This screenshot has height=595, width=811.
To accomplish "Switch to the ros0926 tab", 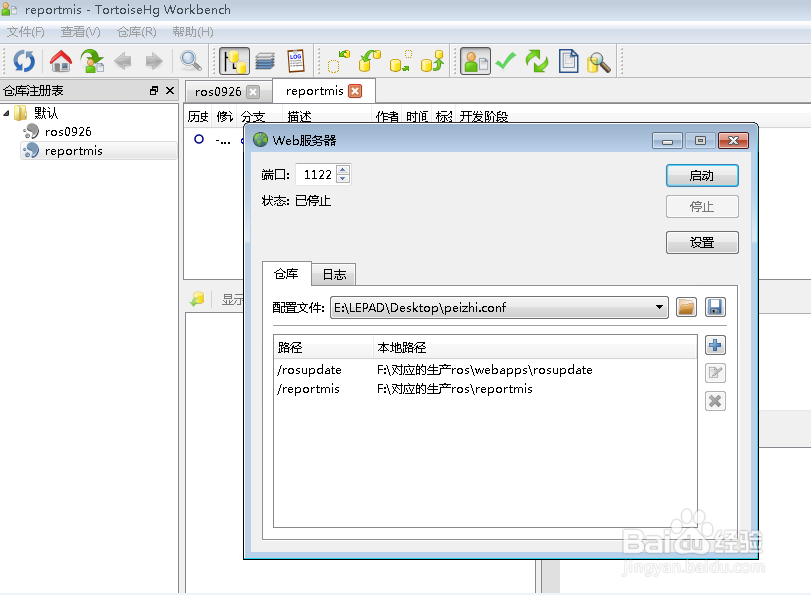I will point(218,92).
